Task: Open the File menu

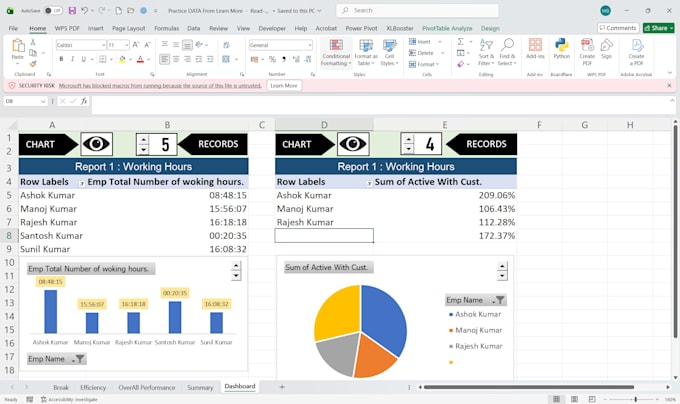Action: [13, 28]
